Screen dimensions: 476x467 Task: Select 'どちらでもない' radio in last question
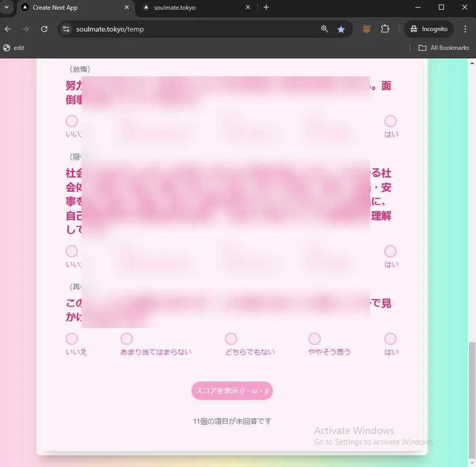point(231,339)
